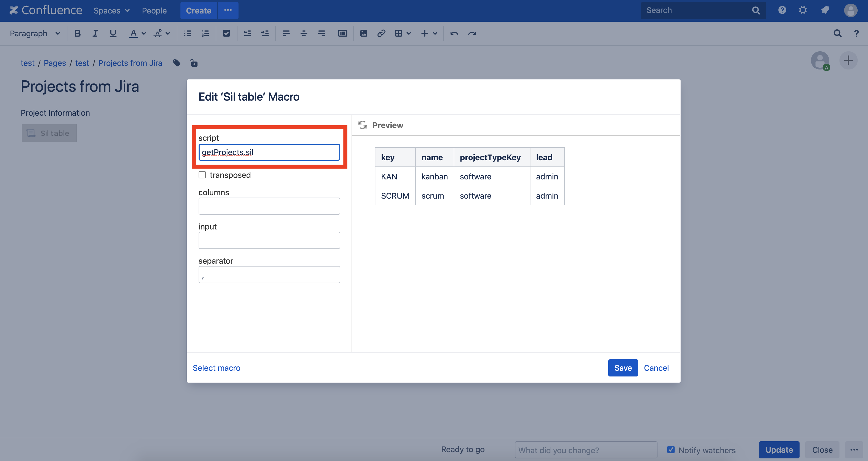Screen dimensions: 868x461
Task: Enable the transposed checkbox
Action: [202, 175]
